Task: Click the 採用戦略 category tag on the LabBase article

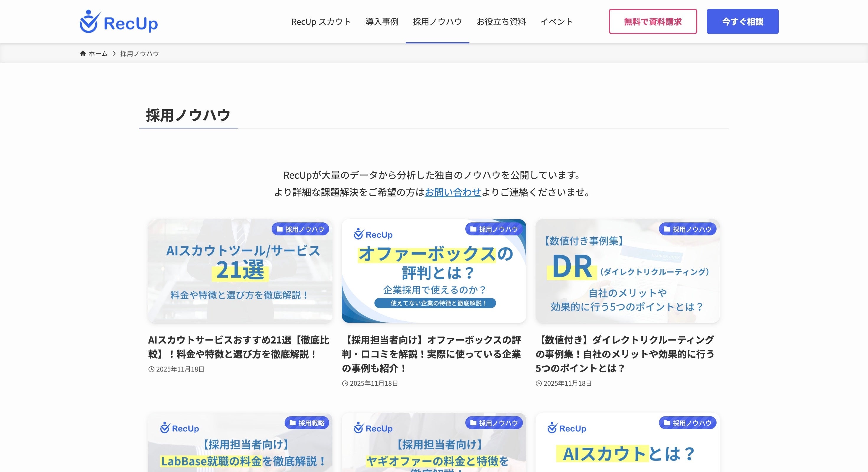Action: tap(307, 423)
